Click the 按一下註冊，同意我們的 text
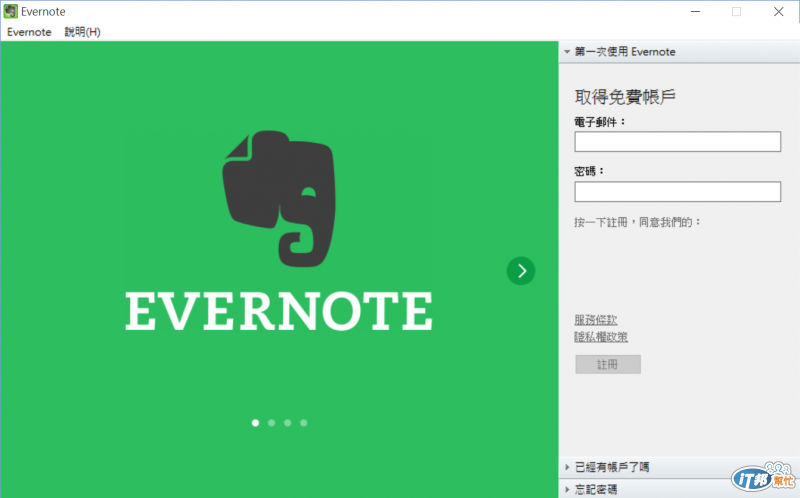This screenshot has width=800, height=498. 638,222
